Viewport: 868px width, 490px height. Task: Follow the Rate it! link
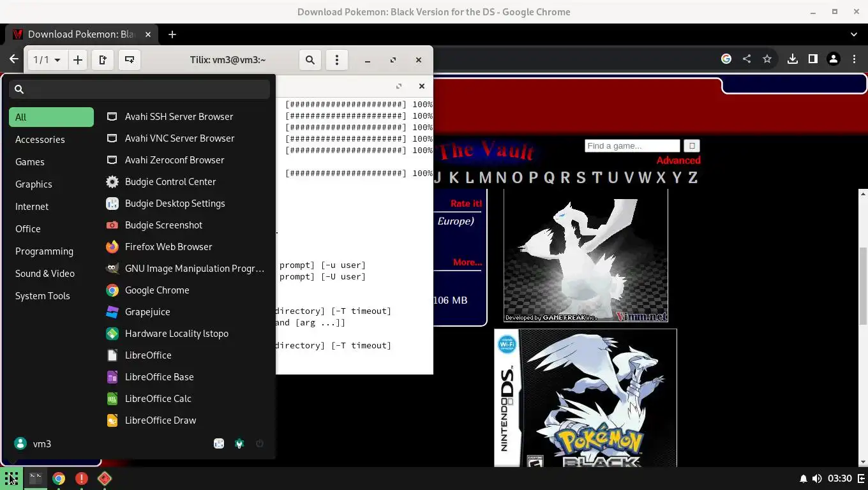pyautogui.click(x=467, y=204)
